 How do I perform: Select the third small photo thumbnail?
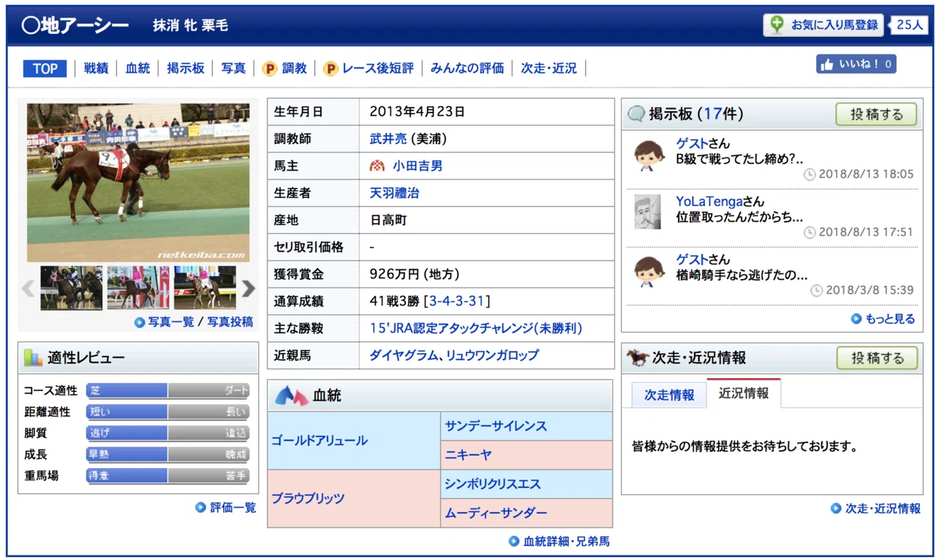(205, 288)
